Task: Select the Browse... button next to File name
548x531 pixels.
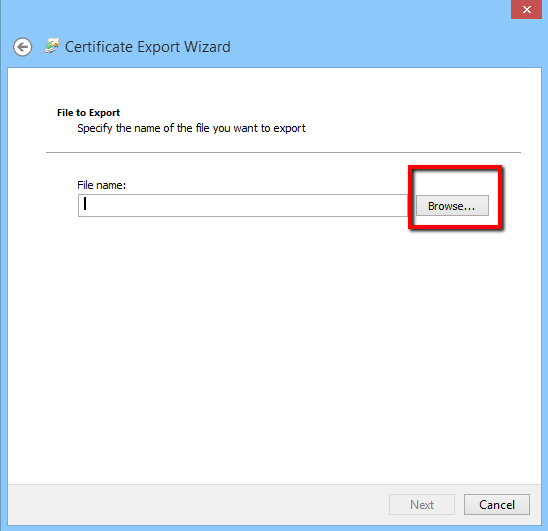Action: (452, 206)
